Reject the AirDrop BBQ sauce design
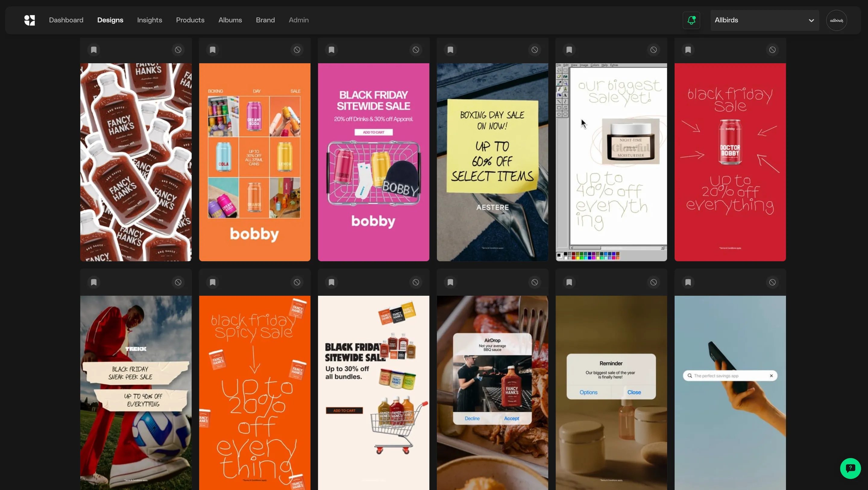 click(x=535, y=282)
